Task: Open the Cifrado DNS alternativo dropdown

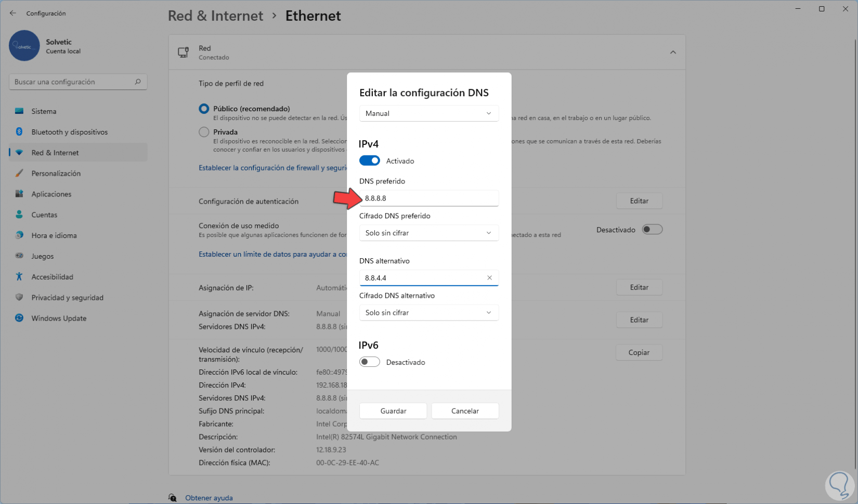Action: pos(428,312)
